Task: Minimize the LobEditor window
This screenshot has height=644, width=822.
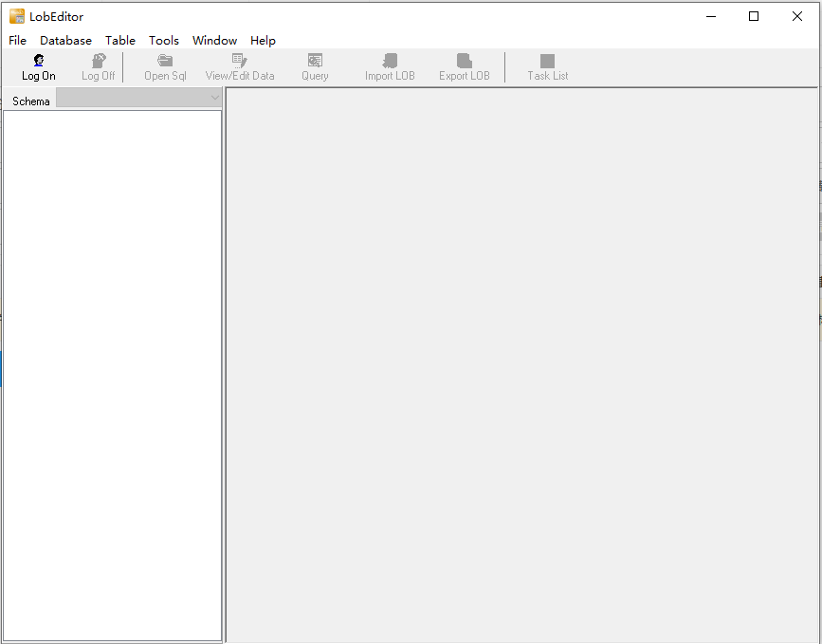Action: click(x=710, y=16)
